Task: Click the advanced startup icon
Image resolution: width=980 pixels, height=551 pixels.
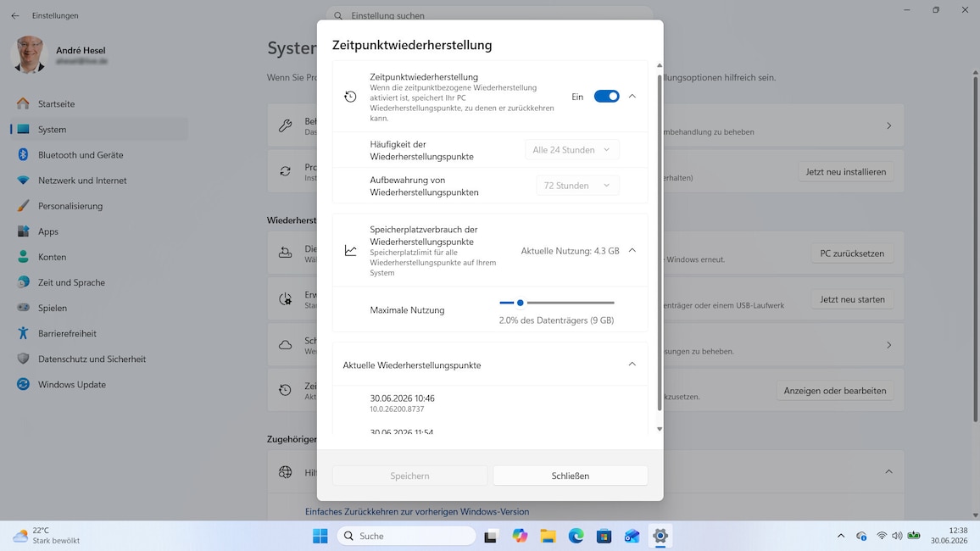Action: click(x=285, y=298)
